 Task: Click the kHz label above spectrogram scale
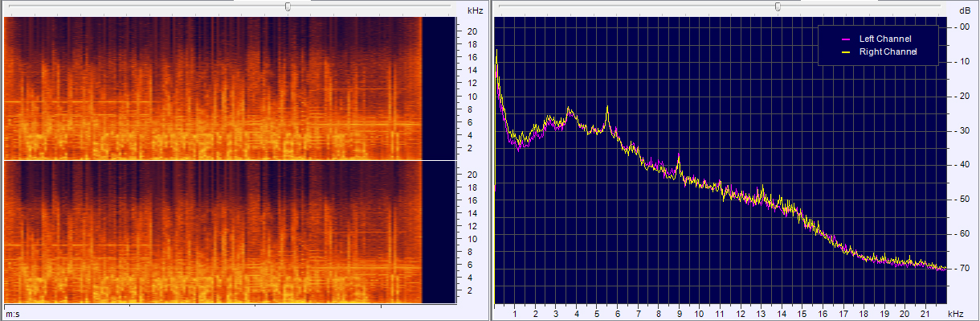pyautogui.click(x=475, y=10)
